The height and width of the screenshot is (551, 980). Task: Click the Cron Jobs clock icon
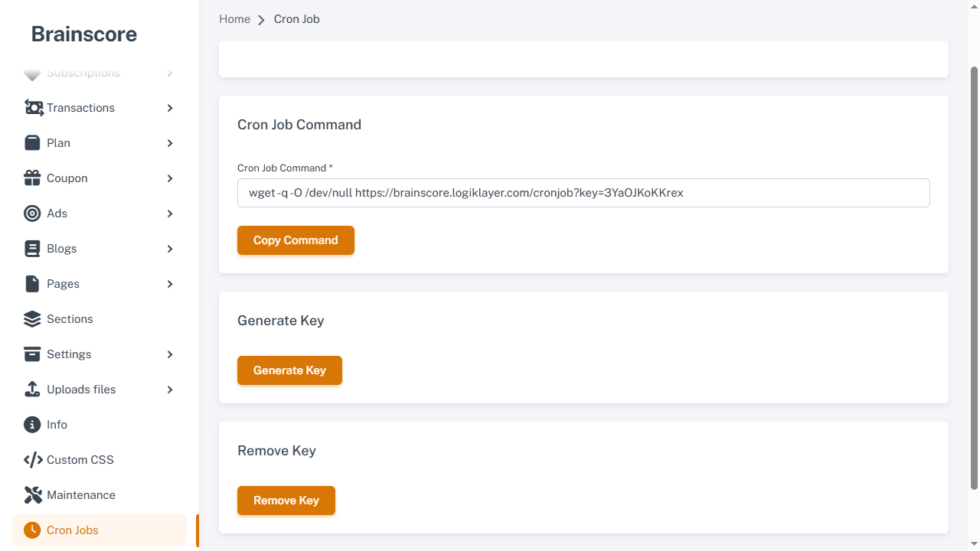pos(32,530)
